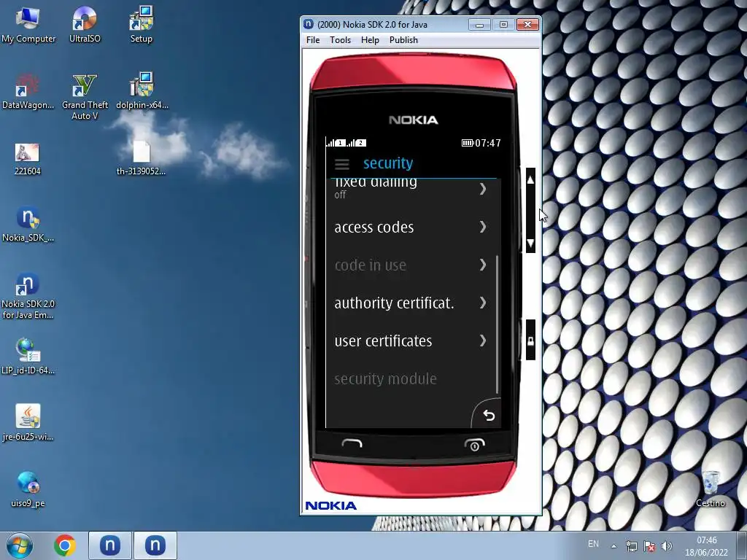Select Grand Theft Auto V shortcut
The width and height of the screenshot is (747, 560).
click(x=85, y=97)
